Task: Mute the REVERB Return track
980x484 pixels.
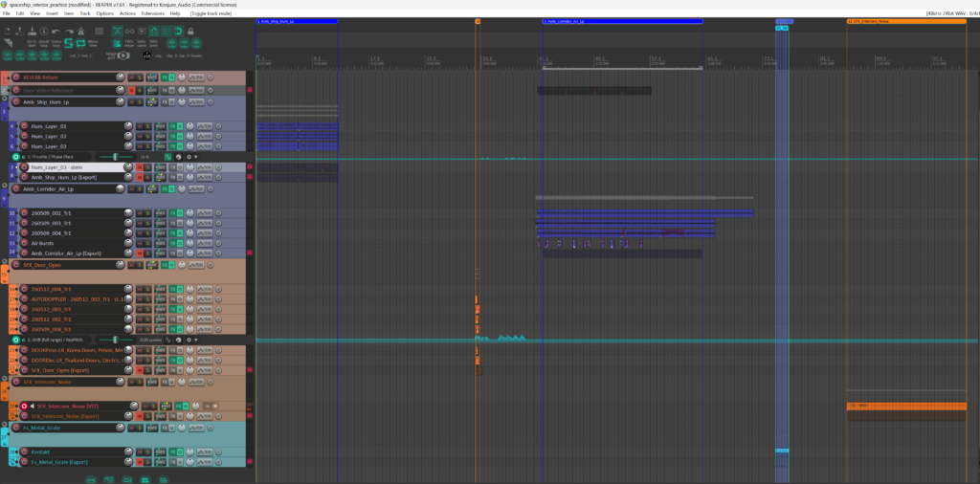Action: [131, 77]
